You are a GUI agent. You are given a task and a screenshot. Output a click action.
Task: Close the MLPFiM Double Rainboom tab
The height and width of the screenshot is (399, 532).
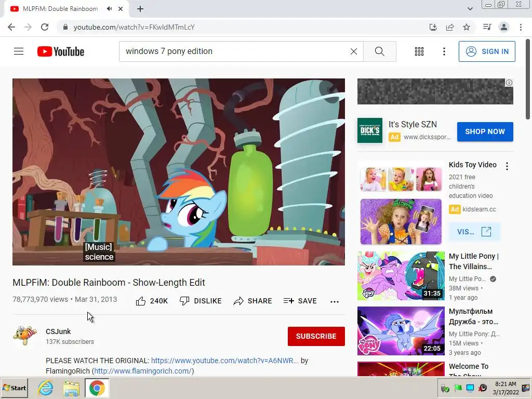click(121, 9)
